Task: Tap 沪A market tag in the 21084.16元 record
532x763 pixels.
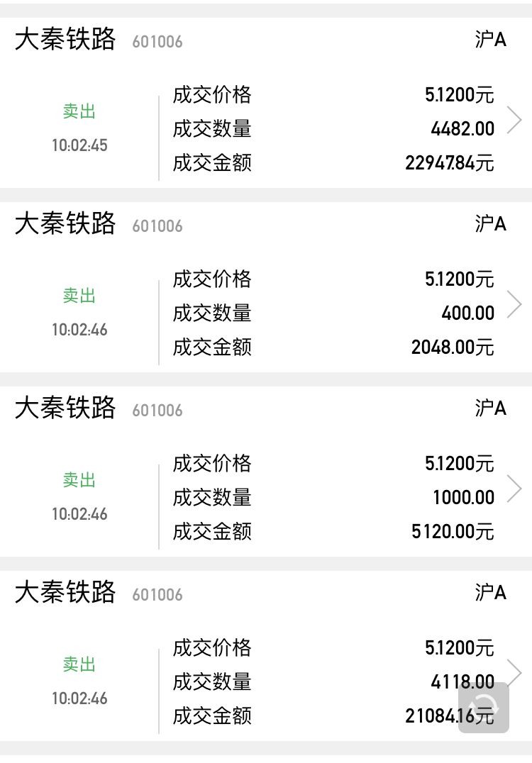Action: (491, 592)
